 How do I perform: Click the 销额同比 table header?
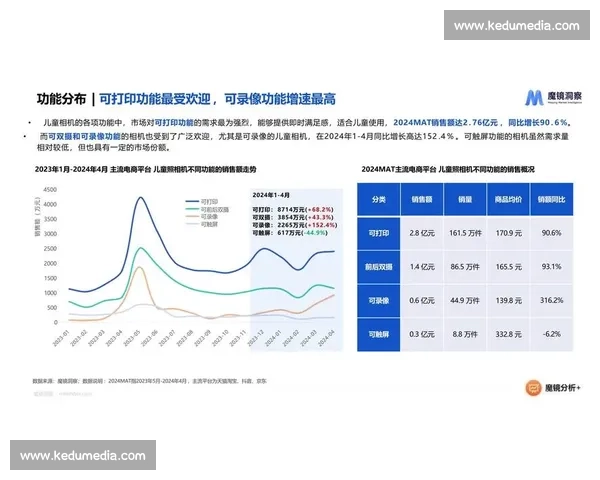point(552,199)
